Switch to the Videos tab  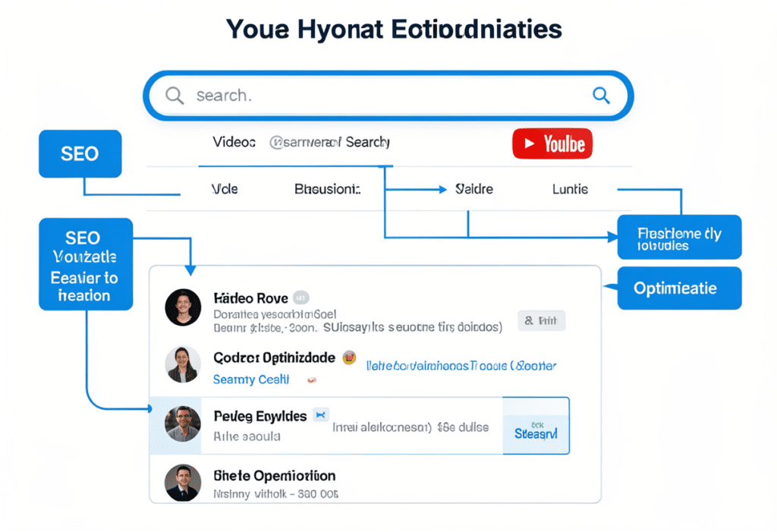(234, 142)
